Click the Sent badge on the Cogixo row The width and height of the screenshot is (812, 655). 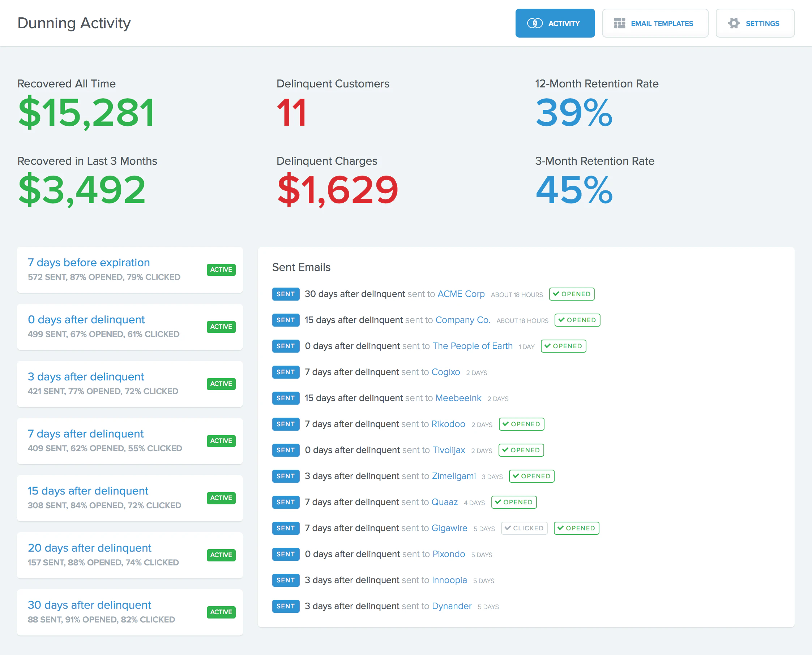tap(285, 372)
